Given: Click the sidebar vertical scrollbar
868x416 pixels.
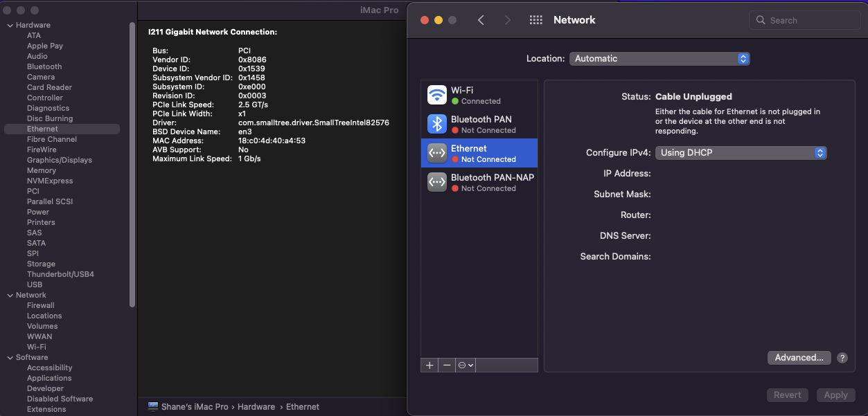Looking at the screenshot, I should pos(132,166).
